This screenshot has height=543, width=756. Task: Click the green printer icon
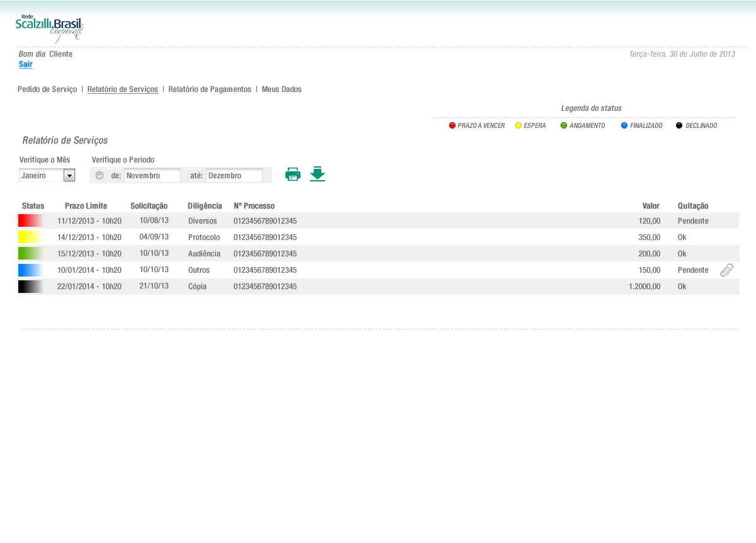point(293,174)
